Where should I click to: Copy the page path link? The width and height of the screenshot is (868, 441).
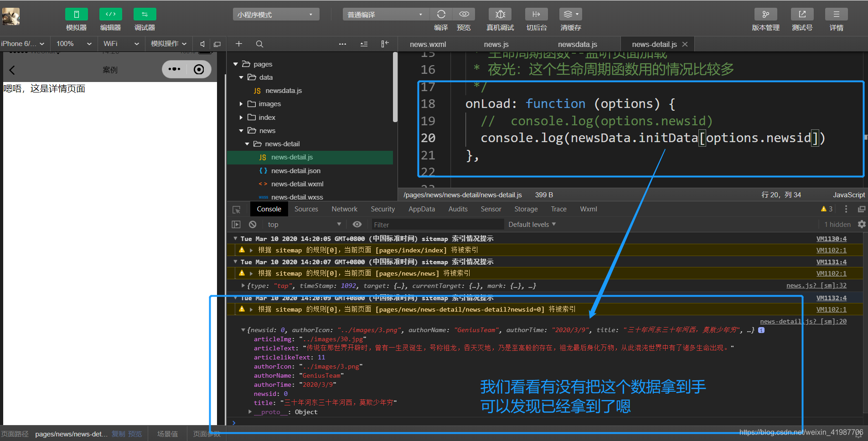(x=118, y=434)
